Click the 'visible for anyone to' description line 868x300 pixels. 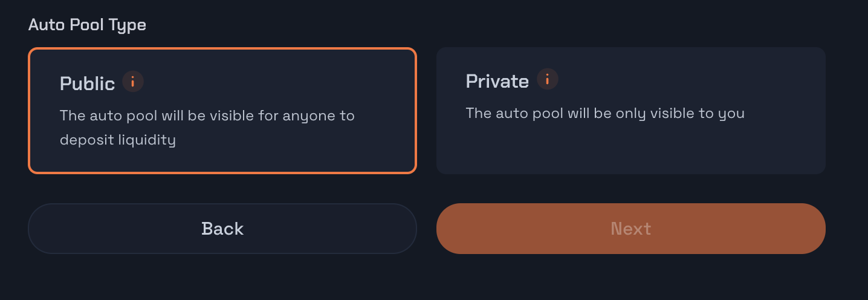coord(282,116)
